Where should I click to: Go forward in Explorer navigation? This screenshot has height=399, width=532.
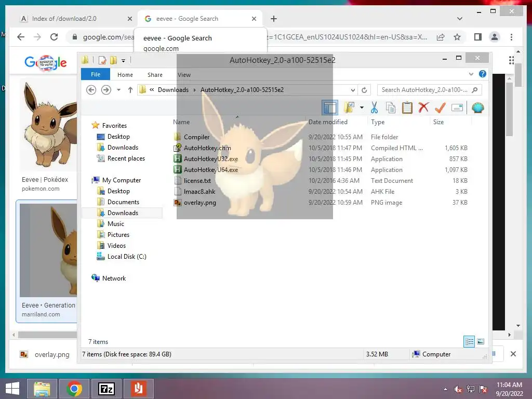(106, 90)
